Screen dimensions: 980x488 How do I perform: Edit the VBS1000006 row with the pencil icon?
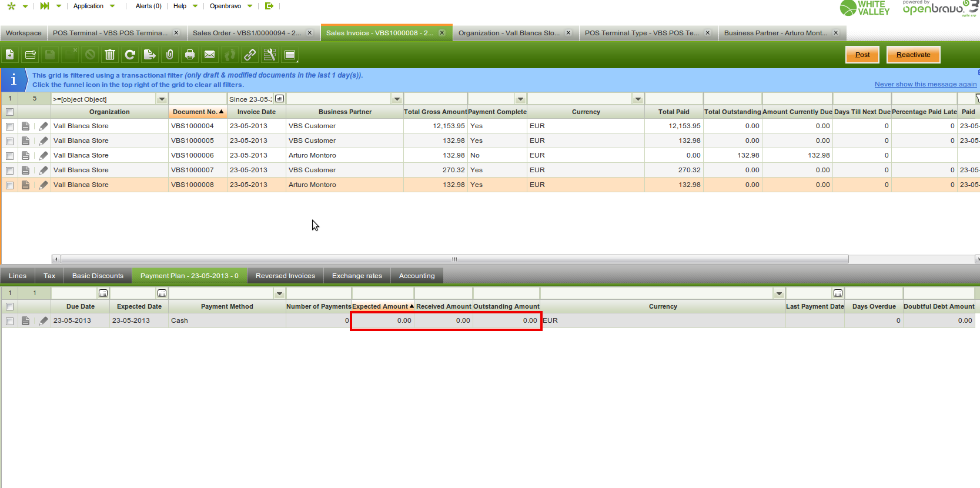click(43, 156)
